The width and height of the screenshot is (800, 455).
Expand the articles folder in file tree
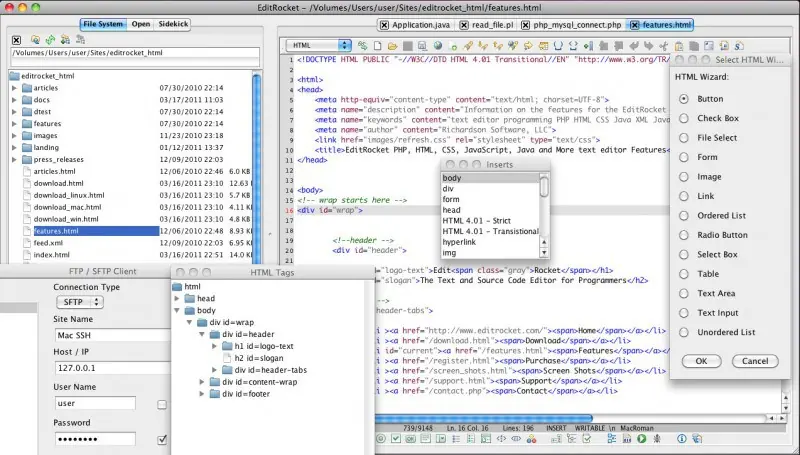coord(14,88)
